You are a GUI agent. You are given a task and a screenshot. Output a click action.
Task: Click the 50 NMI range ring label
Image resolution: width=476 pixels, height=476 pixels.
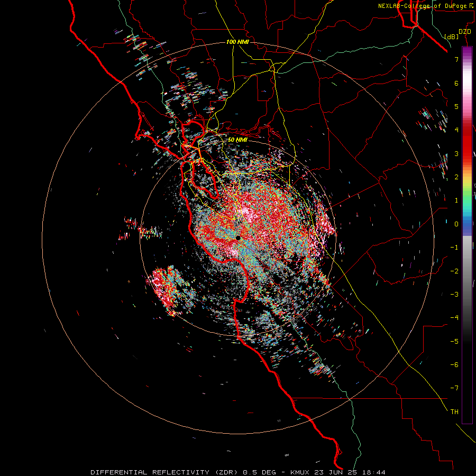point(237,140)
